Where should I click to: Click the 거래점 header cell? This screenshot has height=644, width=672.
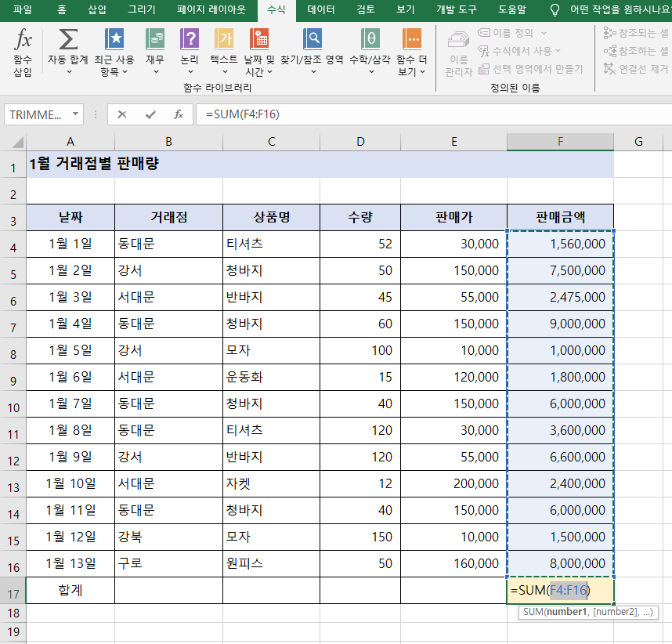tap(168, 217)
